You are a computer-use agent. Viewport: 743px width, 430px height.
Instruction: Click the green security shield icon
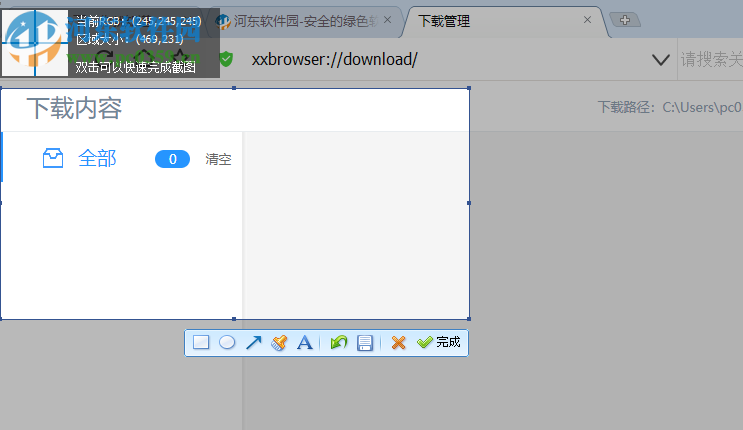(227, 59)
